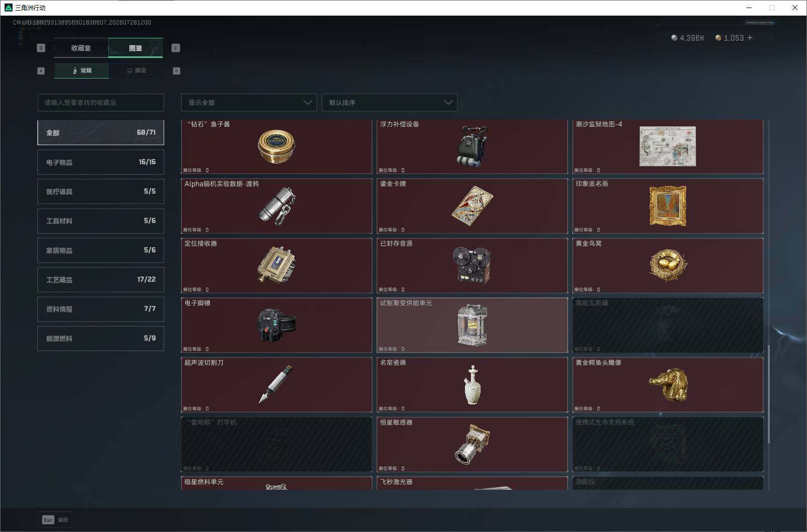The height and width of the screenshot is (532, 807).
Task: Click the collectible search input field
Action: coord(101,102)
